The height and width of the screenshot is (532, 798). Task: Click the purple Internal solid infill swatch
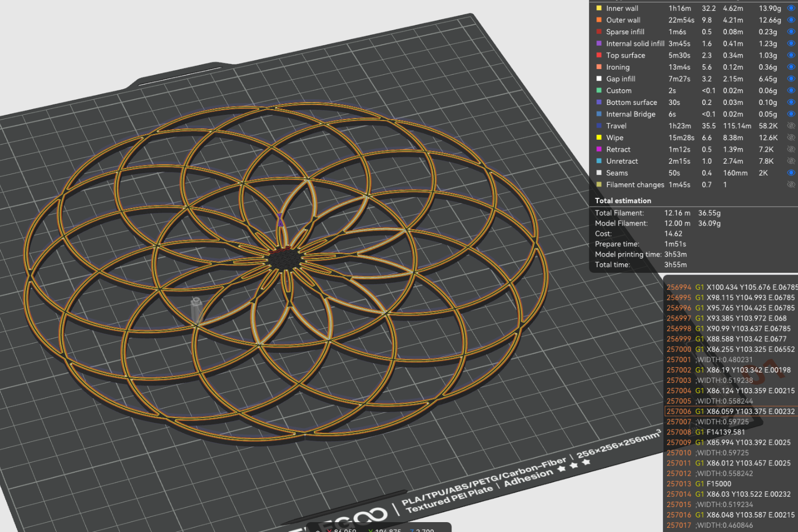pyautogui.click(x=599, y=44)
